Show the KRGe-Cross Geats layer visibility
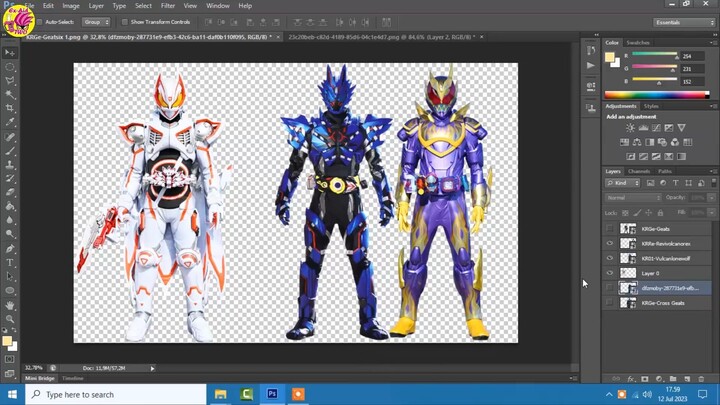The image size is (720, 405). [609, 303]
